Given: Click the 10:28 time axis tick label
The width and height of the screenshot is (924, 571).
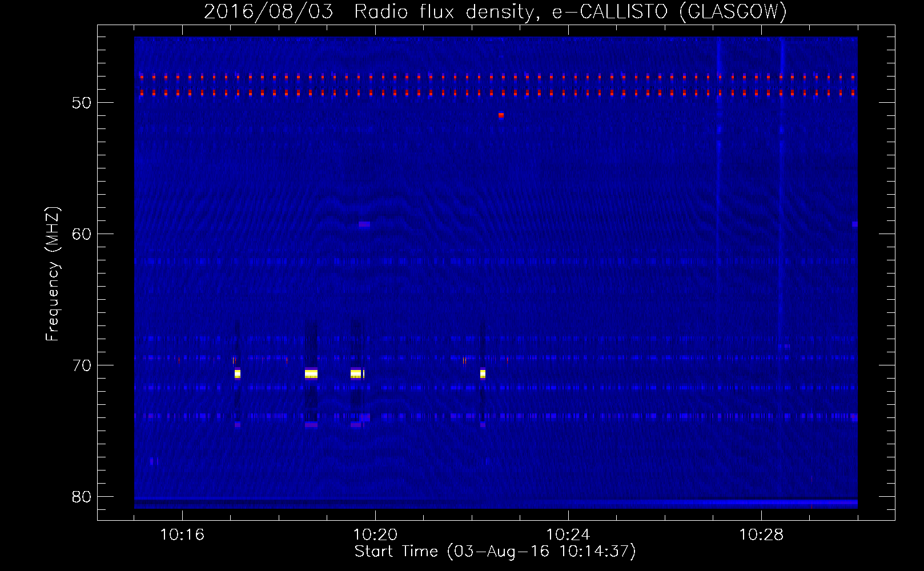Looking at the screenshot, I should [x=761, y=535].
